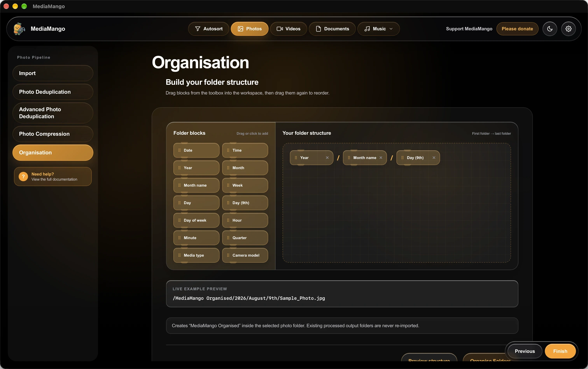Screen dimensions: 588x369
Task: Click the Support MediaMango text
Action: pyautogui.click(x=469, y=29)
